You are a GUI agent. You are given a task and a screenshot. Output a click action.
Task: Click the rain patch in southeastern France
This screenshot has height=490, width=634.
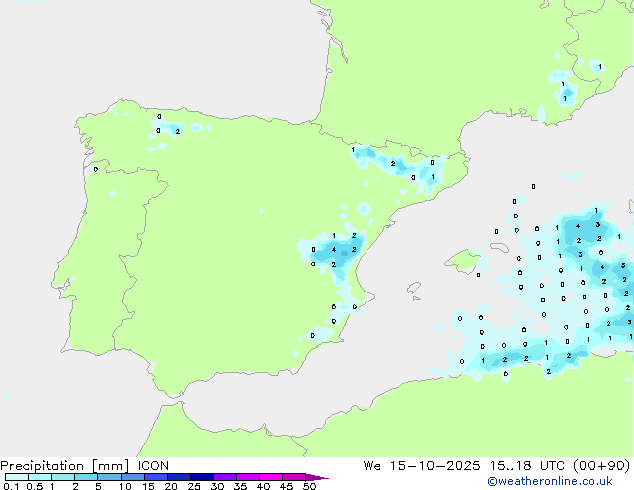coord(567,90)
